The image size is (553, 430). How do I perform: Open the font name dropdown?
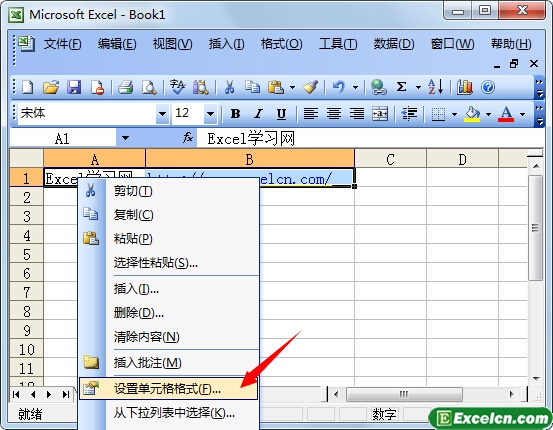click(x=162, y=114)
